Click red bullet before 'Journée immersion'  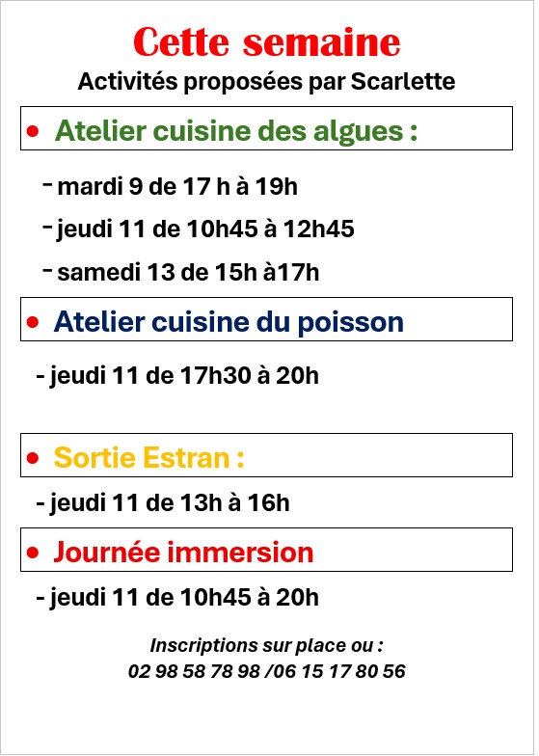tap(33, 553)
